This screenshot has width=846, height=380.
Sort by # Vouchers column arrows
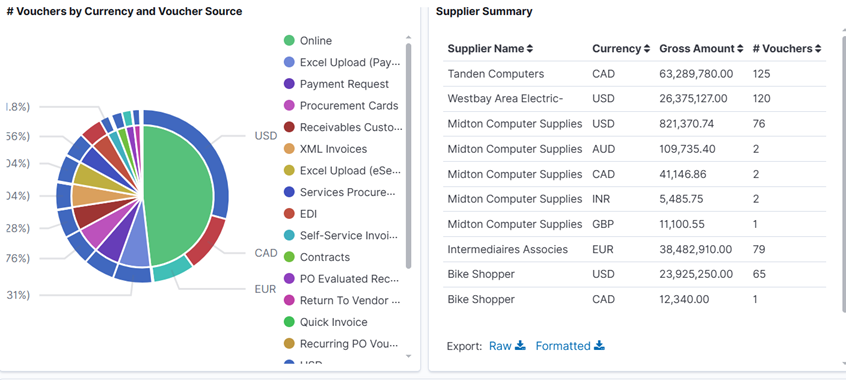(818, 49)
